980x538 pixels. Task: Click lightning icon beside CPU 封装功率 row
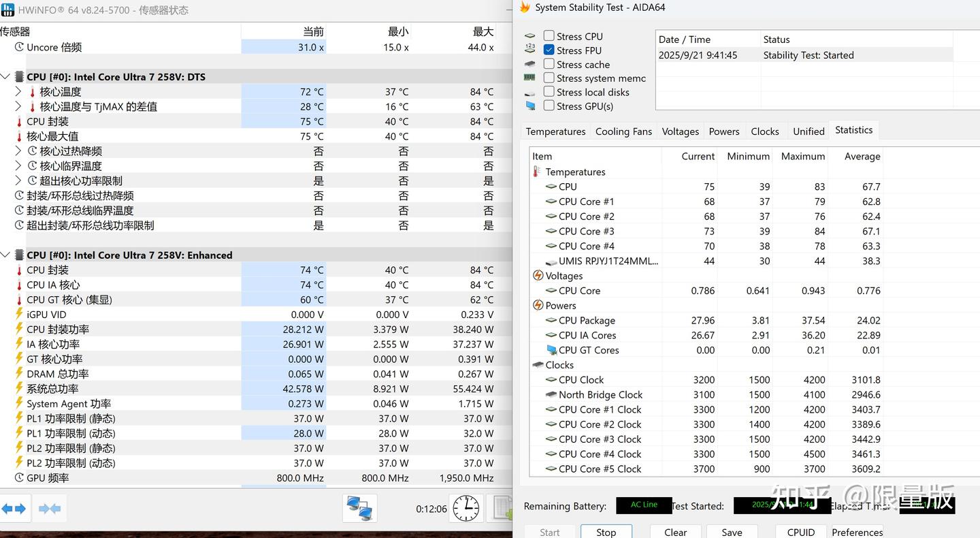point(19,329)
